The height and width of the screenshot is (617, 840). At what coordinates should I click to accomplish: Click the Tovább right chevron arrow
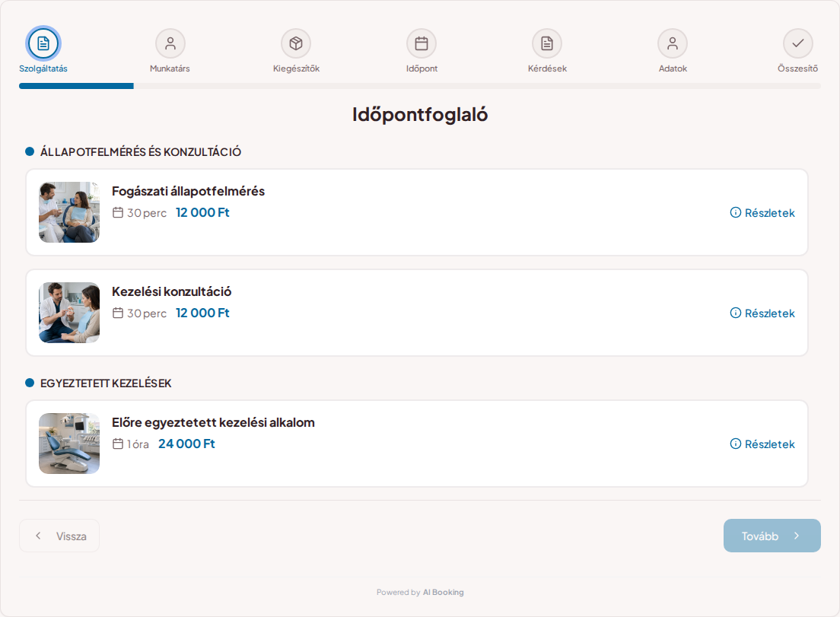point(797,536)
